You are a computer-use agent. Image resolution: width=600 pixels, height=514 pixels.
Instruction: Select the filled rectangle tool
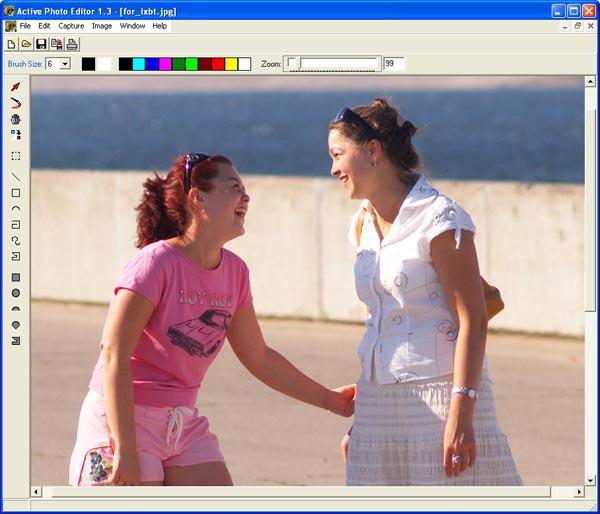[15, 277]
